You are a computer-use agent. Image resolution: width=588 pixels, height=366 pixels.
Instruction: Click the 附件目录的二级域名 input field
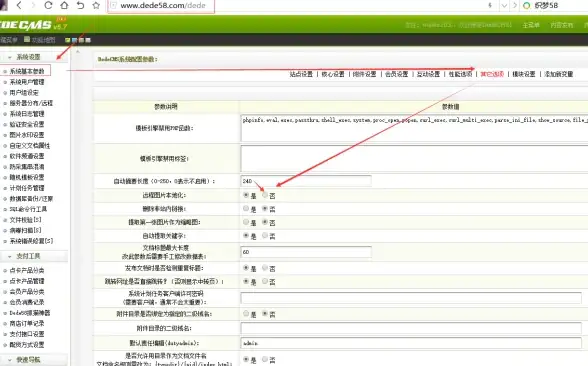click(411, 328)
